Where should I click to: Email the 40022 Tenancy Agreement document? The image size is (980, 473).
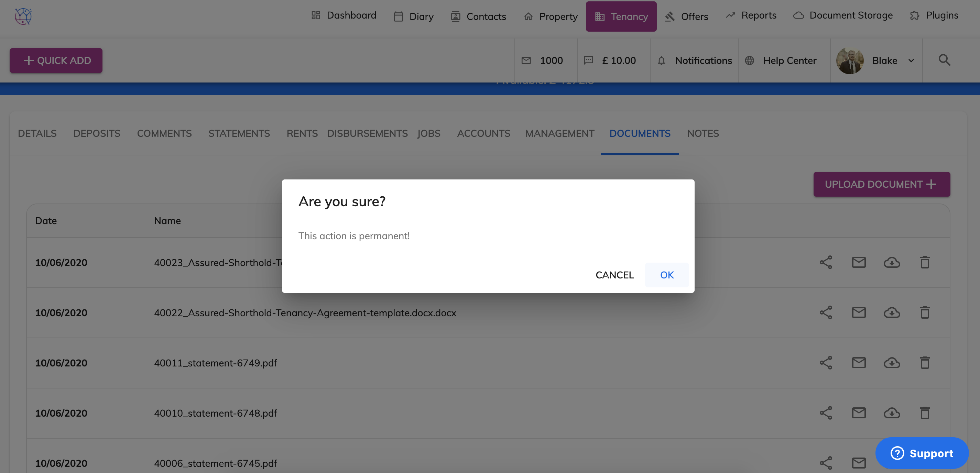859,312
